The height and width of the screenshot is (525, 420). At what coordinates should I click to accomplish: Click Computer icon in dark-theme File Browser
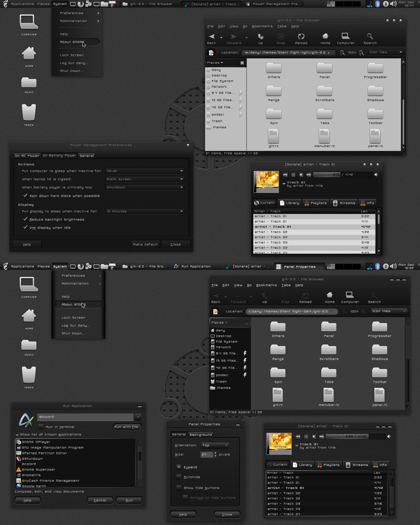tap(350, 295)
